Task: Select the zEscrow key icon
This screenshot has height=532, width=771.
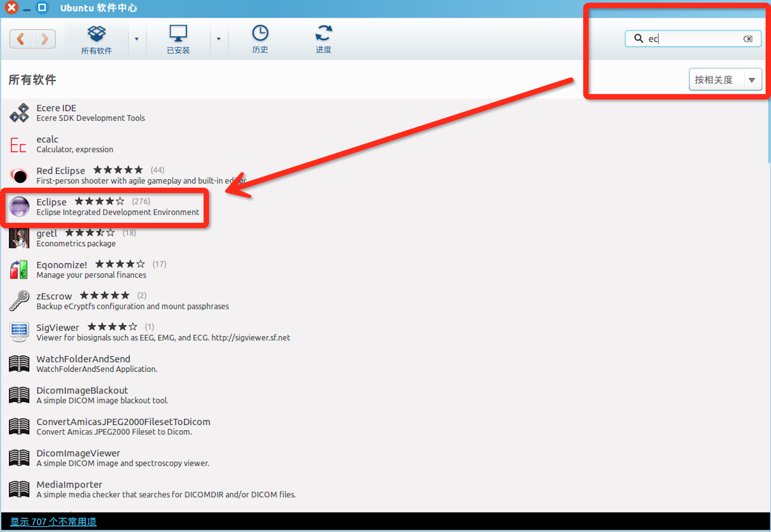Action: 19,301
